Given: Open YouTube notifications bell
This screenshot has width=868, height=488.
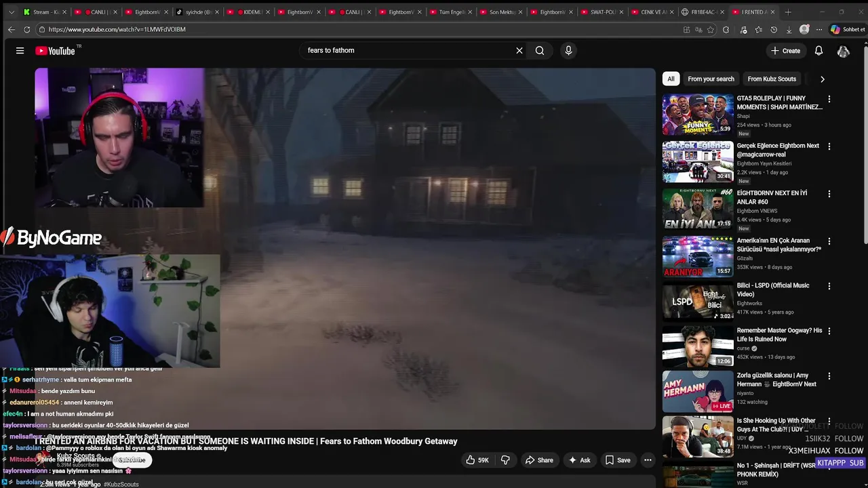Looking at the screenshot, I should [818, 51].
